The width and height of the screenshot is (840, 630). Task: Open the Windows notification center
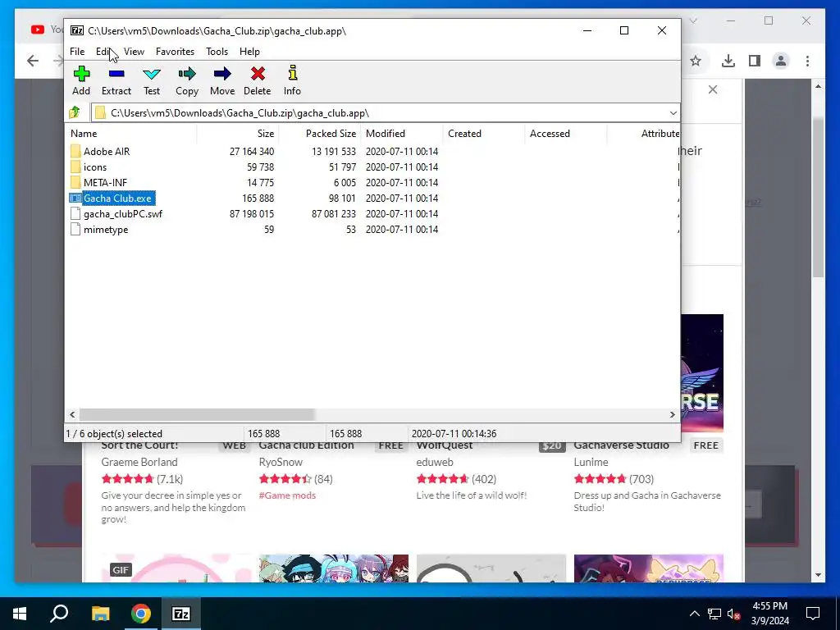[813, 614]
